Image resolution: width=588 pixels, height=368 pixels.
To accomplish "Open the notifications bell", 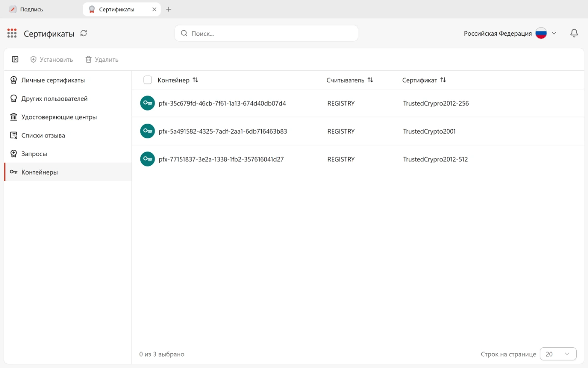I will click(x=574, y=33).
